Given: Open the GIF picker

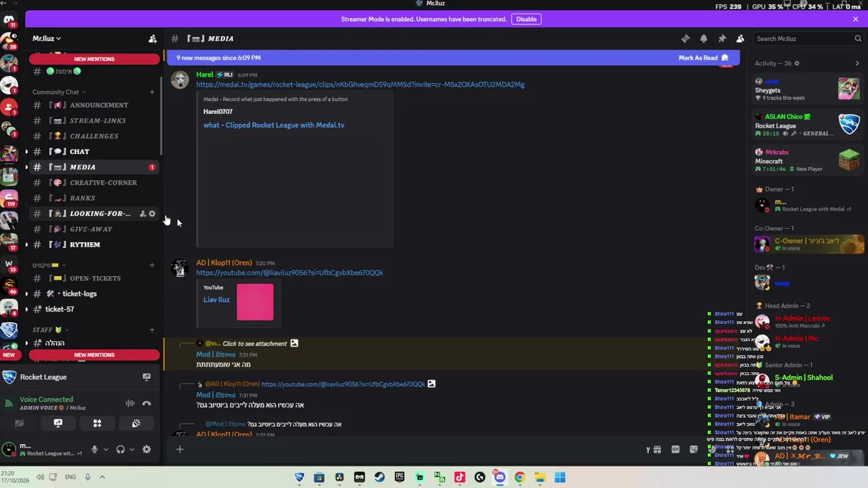Looking at the screenshot, I should (x=675, y=449).
